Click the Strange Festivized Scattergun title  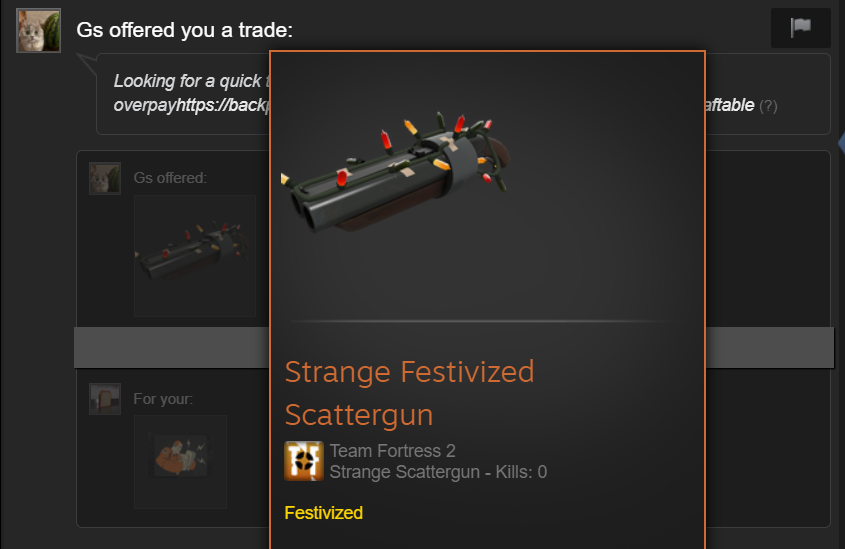click(409, 393)
